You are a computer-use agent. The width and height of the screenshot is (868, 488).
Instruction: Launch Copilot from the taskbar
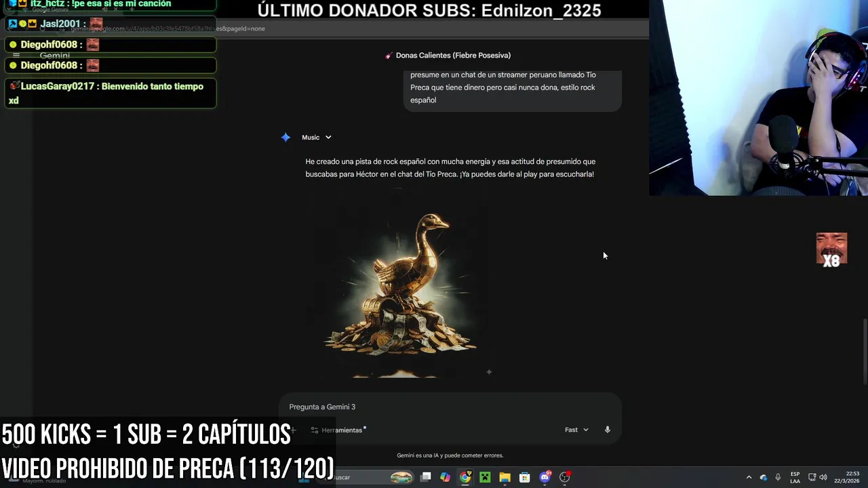[x=445, y=477]
